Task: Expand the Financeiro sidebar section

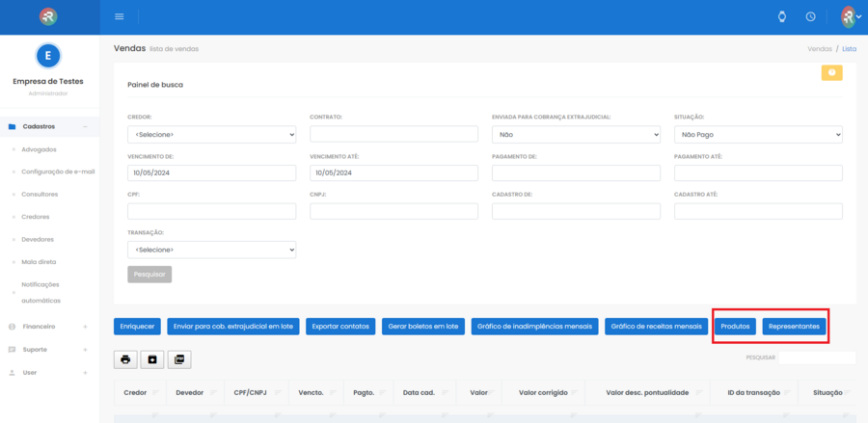Action: pyautogui.click(x=48, y=327)
